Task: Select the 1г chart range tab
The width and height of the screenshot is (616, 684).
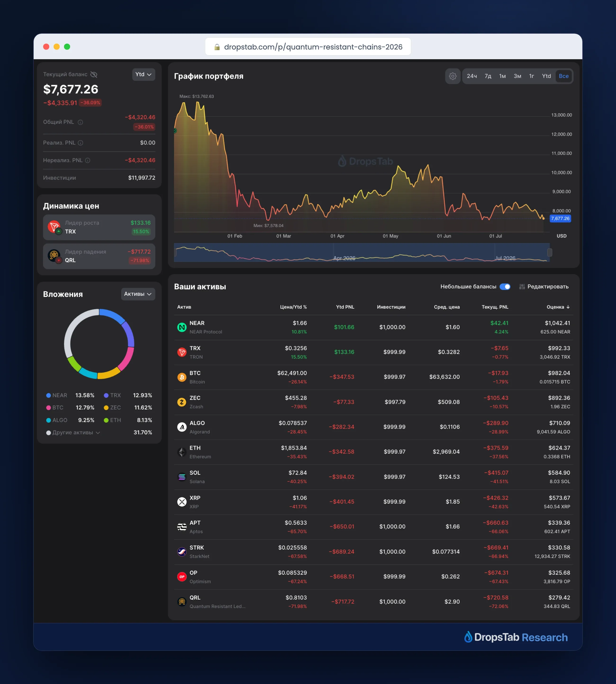Action: pos(531,76)
